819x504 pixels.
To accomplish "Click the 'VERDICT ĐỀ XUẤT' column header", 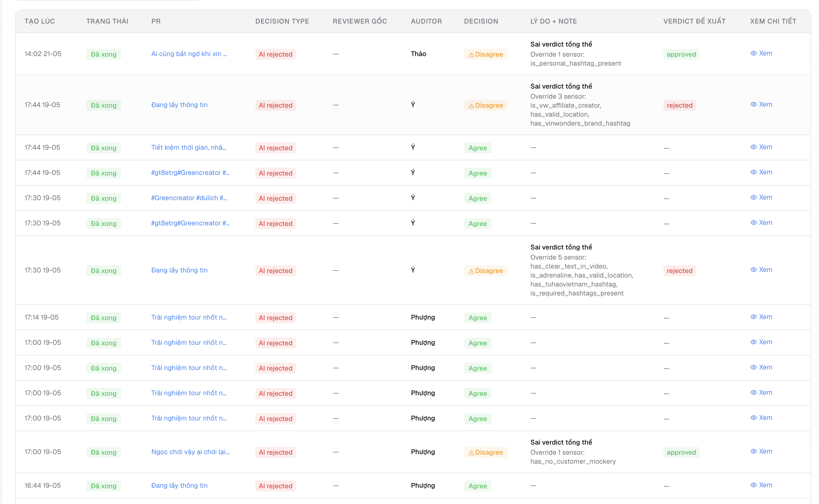I will (694, 21).
